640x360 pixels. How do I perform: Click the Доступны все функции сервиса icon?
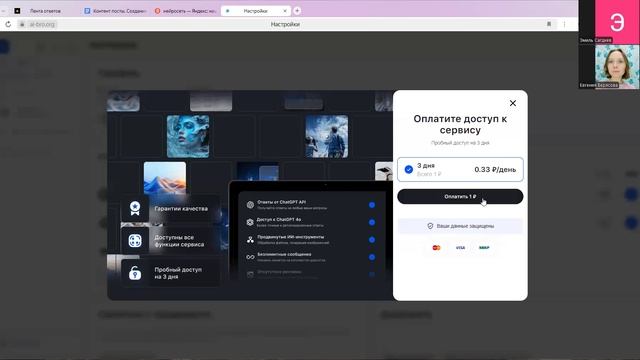[x=135, y=240]
